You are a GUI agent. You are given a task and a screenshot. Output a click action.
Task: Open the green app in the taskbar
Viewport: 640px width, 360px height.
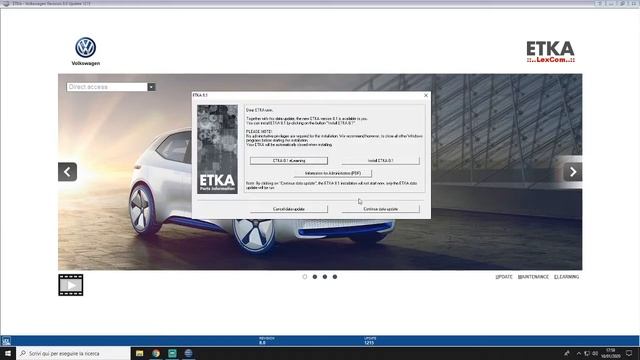(x=172, y=353)
